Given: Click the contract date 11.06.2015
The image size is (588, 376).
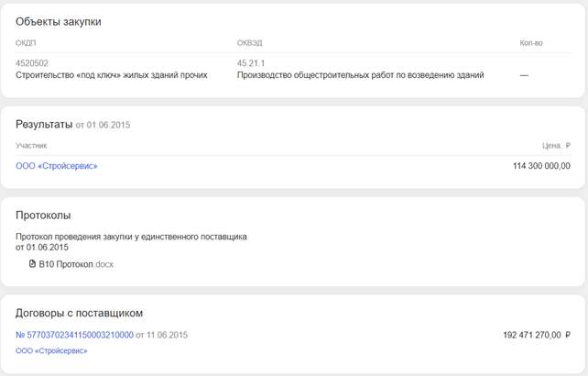Looking at the screenshot, I should [167, 335].
